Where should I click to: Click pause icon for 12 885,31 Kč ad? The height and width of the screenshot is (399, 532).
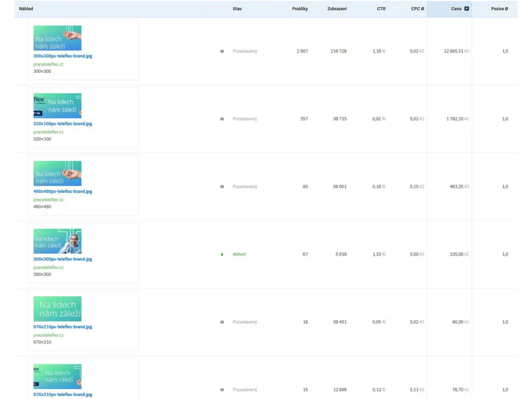[x=222, y=51]
